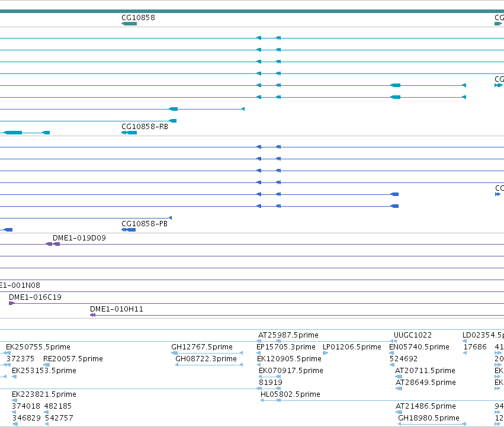The image size is (504, 427).
Task: Select the EK250755.5prime EST label
Action: [x=38, y=347]
